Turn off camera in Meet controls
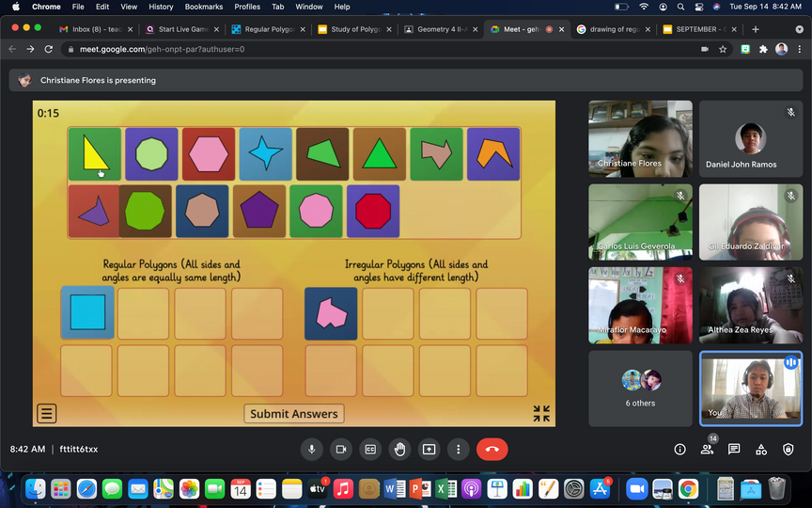The image size is (812, 508). tap(340, 450)
